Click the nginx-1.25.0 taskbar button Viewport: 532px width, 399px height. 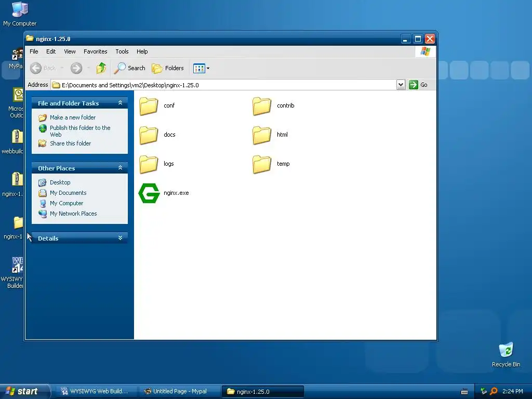(x=262, y=392)
